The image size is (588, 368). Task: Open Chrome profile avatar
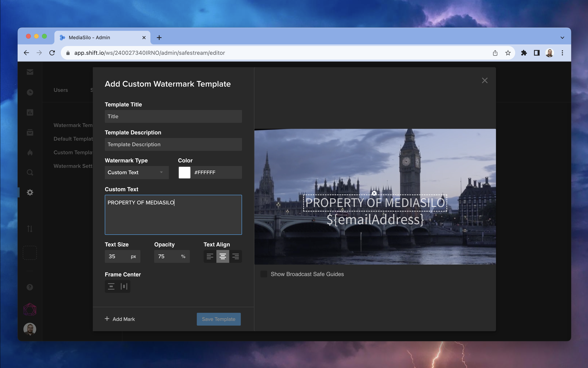click(x=550, y=53)
